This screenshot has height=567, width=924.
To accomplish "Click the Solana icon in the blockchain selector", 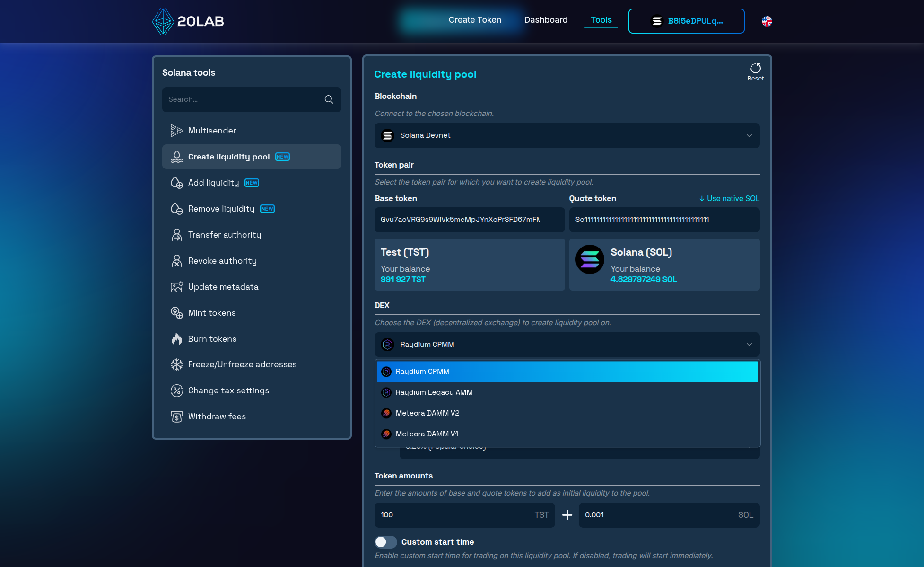I will point(387,136).
